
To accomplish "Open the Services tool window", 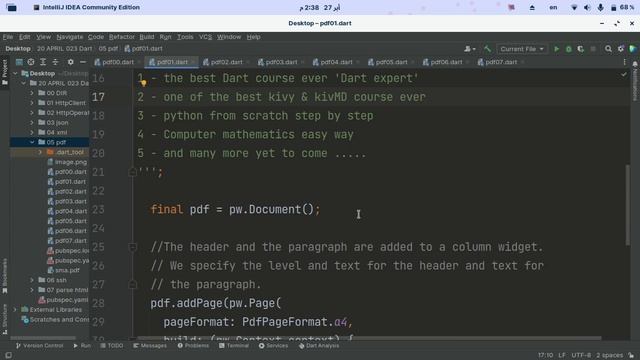I will click(273, 346).
